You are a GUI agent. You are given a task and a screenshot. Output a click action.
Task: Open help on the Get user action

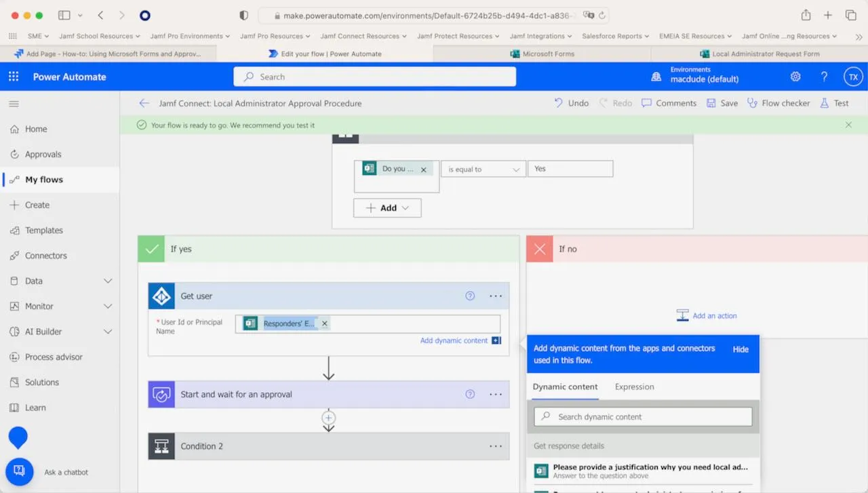[470, 296]
